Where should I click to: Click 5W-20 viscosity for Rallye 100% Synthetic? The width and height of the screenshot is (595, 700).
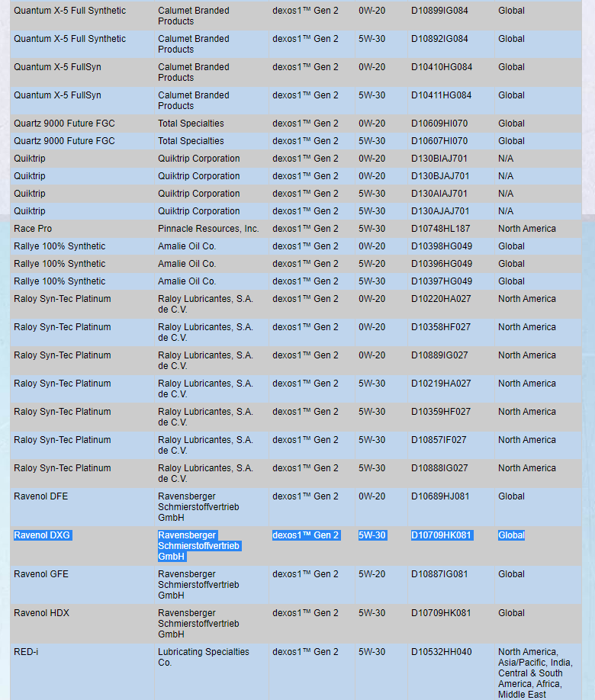(x=371, y=264)
